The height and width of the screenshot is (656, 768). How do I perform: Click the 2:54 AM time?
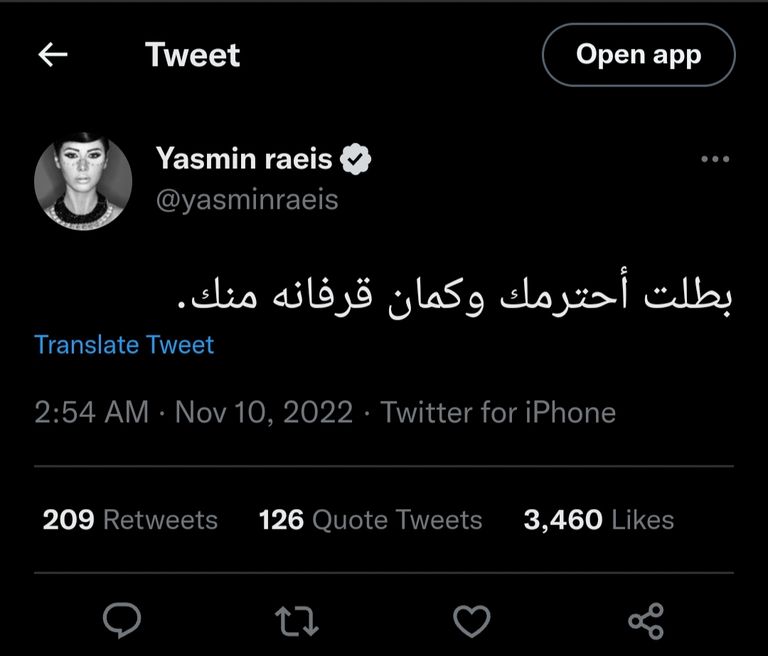point(91,412)
